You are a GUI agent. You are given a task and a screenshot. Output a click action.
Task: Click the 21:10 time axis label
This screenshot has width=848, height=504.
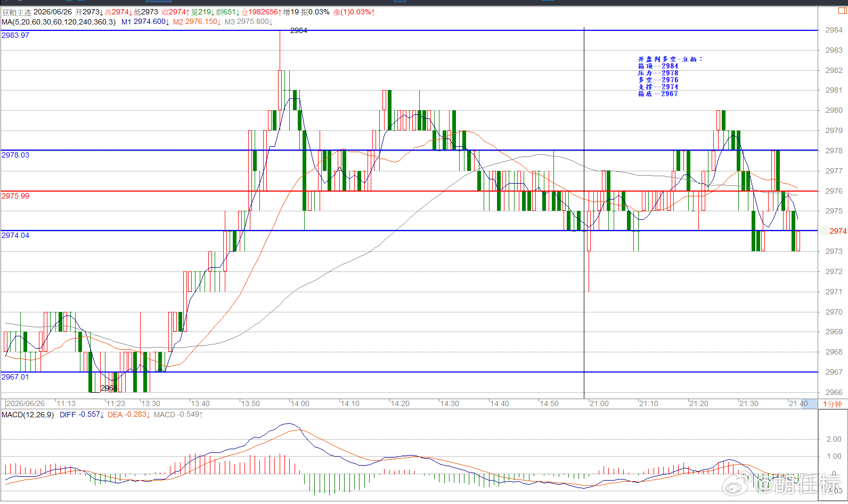point(649,403)
